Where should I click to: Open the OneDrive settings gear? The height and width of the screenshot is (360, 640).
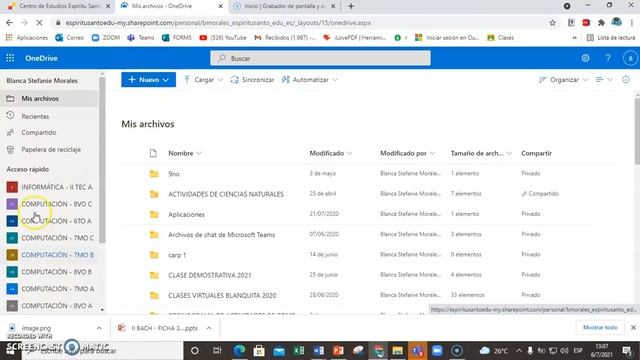point(585,58)
